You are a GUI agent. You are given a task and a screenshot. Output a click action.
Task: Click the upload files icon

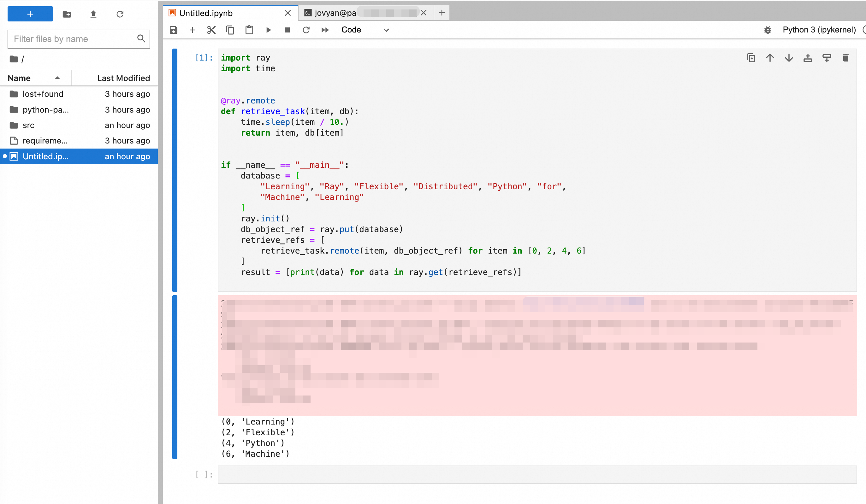pos(93,14)
